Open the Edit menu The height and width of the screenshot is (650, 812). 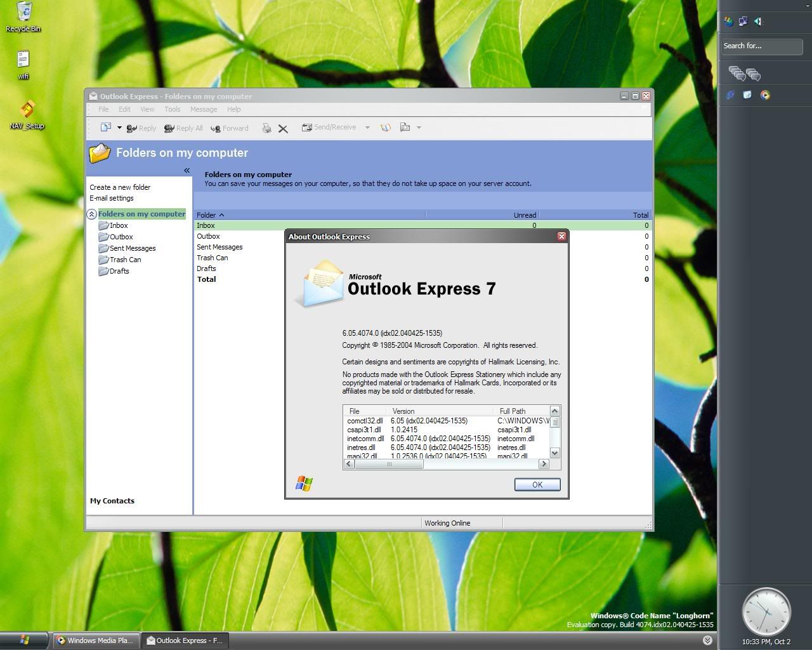point(124,109)
